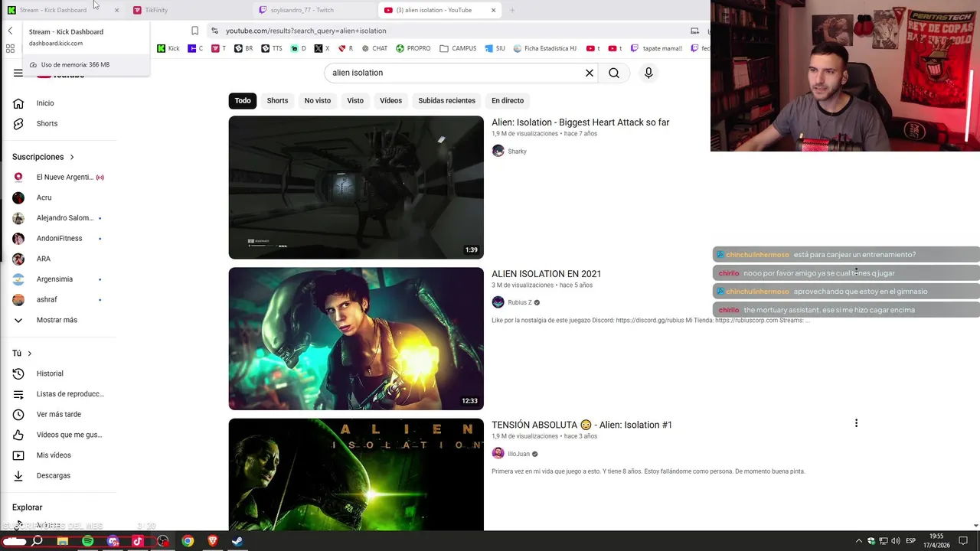The width and height of the screenshot is (980, 551).
Task: Open AndoniFitness subscription channel
Action: (61, 238)
